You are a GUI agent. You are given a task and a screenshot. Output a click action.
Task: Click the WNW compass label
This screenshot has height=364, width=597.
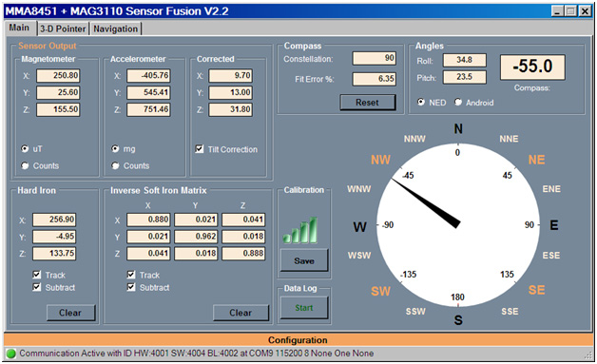tap(359, 189)
